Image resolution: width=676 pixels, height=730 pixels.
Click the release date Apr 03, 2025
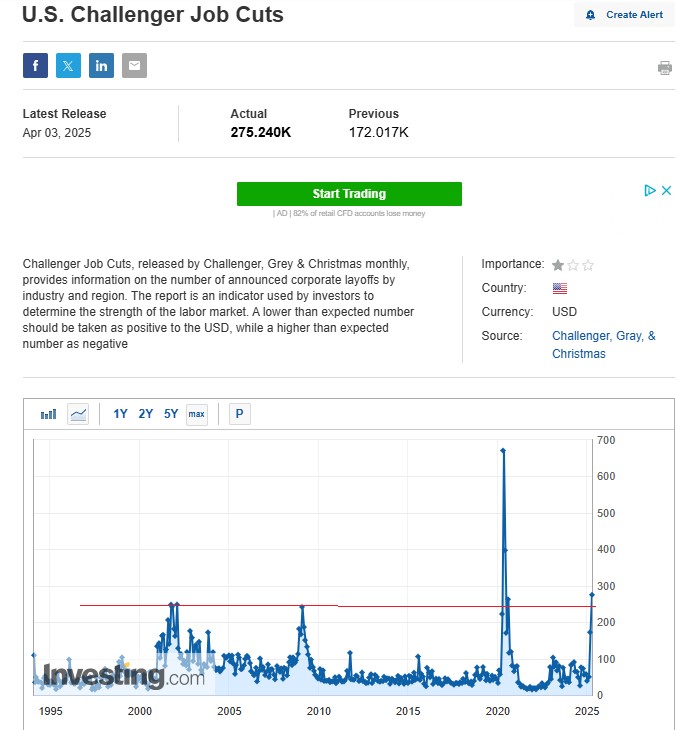coord(57,133)
